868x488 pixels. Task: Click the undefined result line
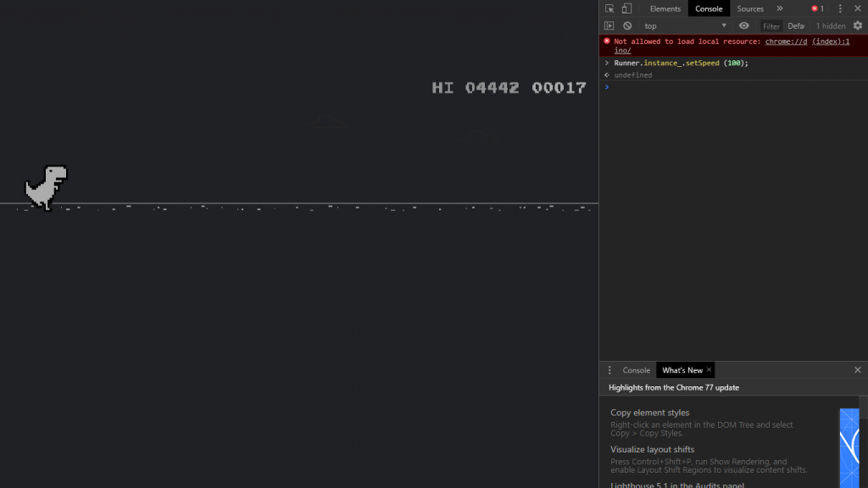point(632,75)
